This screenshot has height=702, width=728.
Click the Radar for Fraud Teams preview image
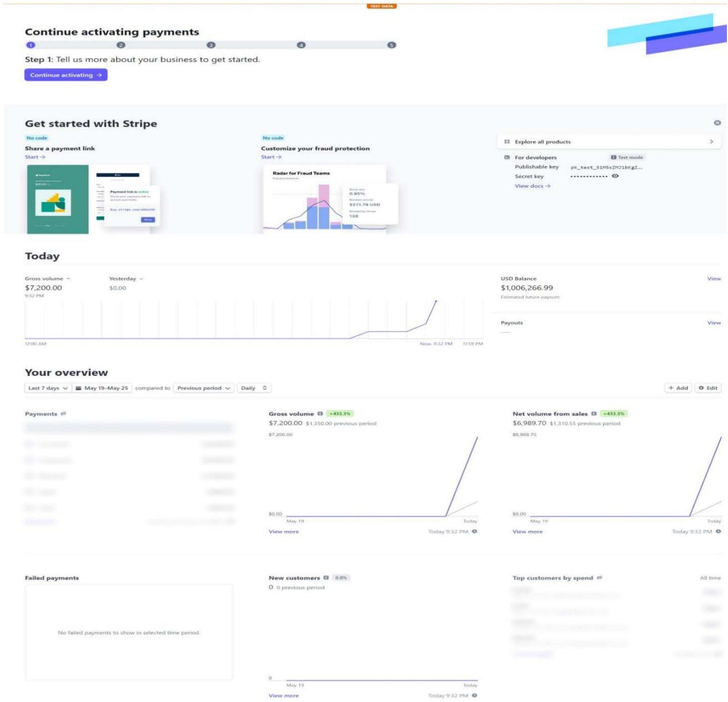click(324, 198)
